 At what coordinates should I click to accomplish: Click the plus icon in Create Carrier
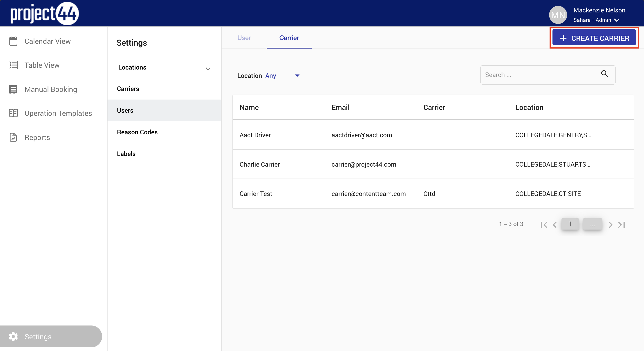click(x=563, y=38)
